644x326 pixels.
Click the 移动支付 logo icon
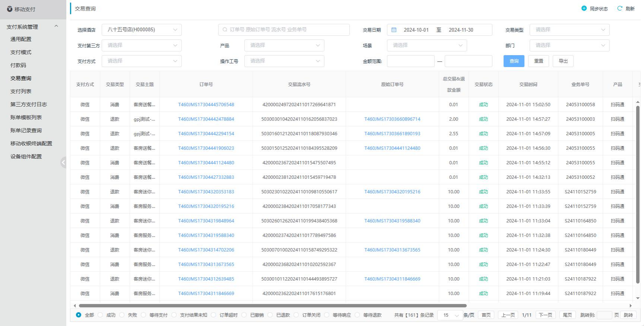(10, 9)
